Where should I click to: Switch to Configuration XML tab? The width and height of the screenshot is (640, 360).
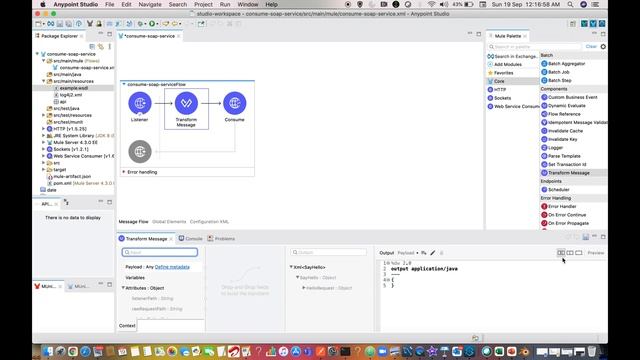pos(209,222)
